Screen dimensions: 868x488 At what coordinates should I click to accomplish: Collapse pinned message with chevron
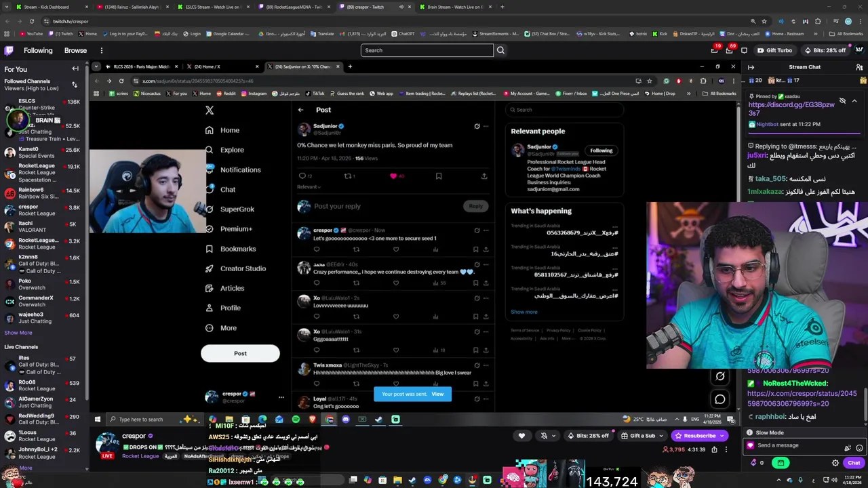click(854, 101)
